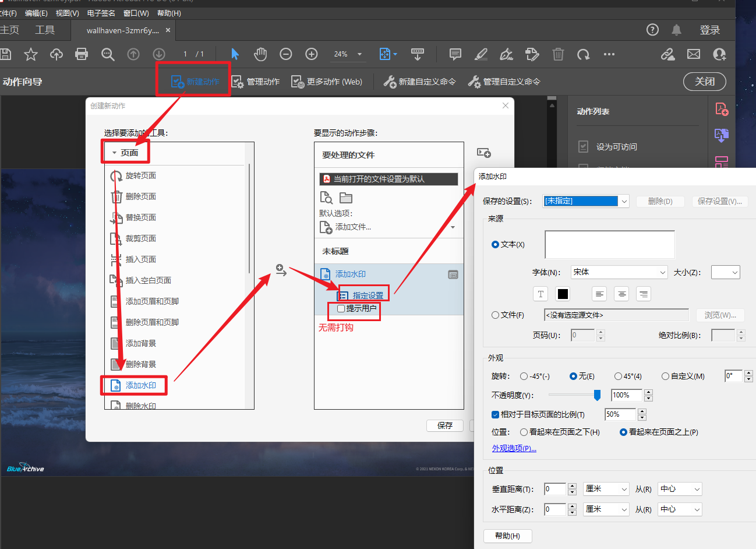
Task: Open horizontal distance unit 厘米 dropdown
Action: click(606, 509)
